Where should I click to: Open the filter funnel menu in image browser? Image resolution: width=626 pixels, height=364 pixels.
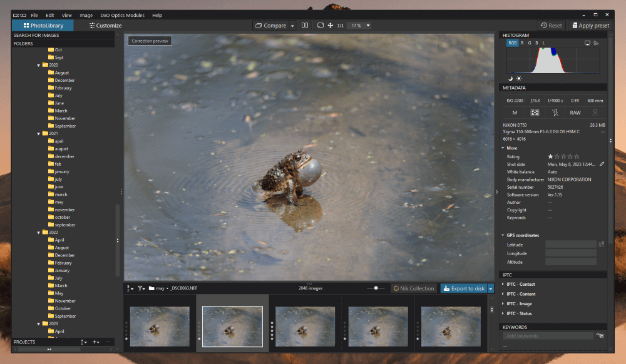pos(141,288)
